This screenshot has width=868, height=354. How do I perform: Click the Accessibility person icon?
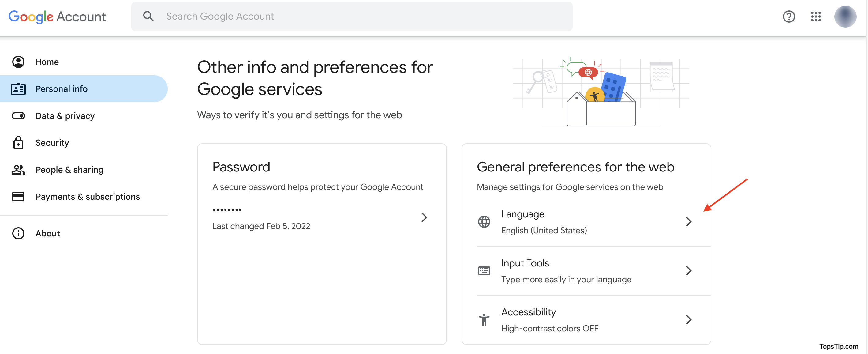[x=484, y=319]
